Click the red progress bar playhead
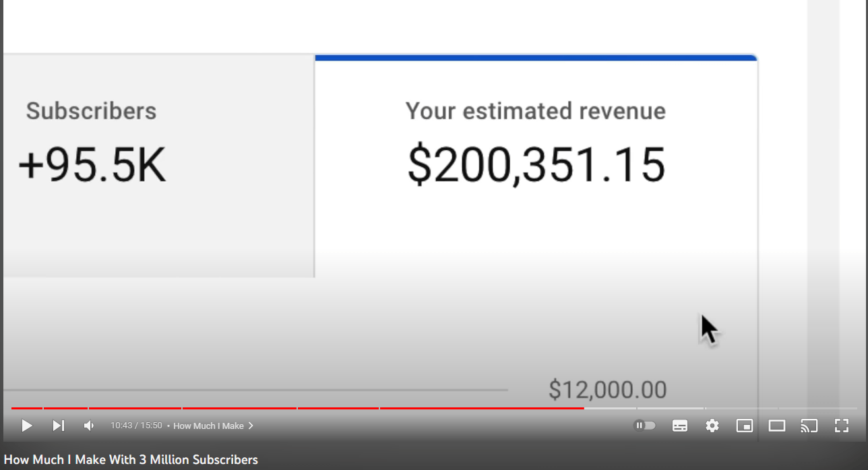 585,409
